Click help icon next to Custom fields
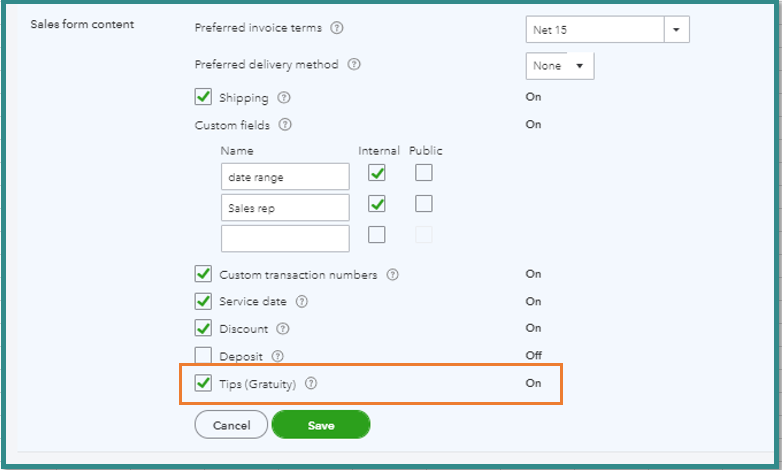Screen dimensions: 782x470 click(285, 125)
